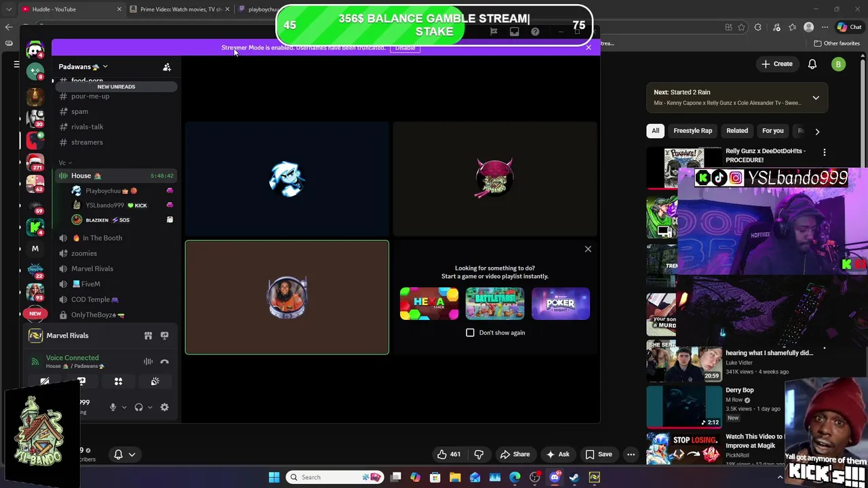Disable Streamer Mode in the banner
This screenshot has width=868, height=488.
[405, 47]
